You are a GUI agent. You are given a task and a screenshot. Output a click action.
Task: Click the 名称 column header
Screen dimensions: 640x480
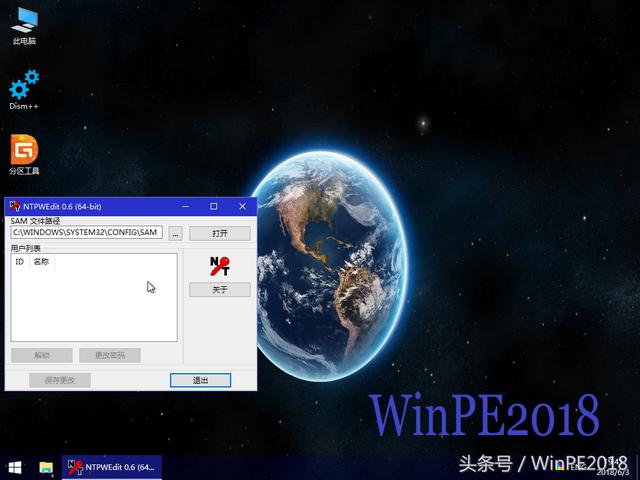pyautogui.click(x=41, y=262)
